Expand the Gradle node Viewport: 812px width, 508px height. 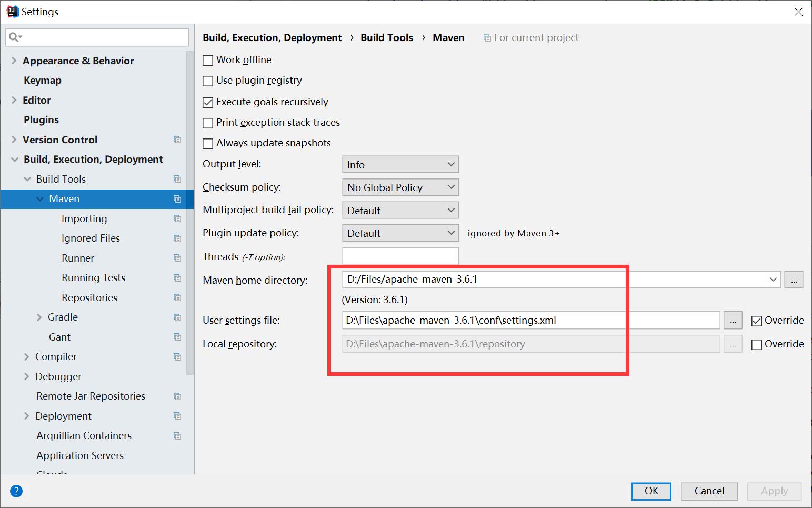[39, 317]
